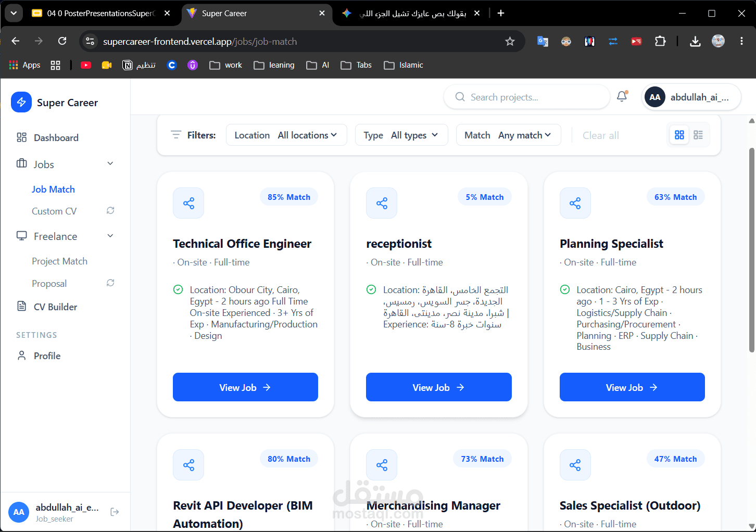Open the Type filter dropdown
756x532 pixels.
pos(401,135)
